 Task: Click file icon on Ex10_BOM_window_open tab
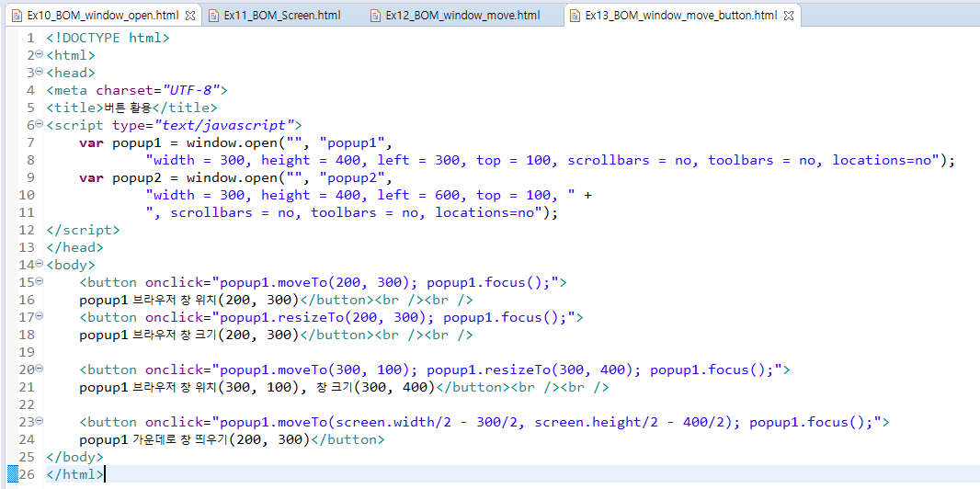pyautogui.click(x=17, y=15)
